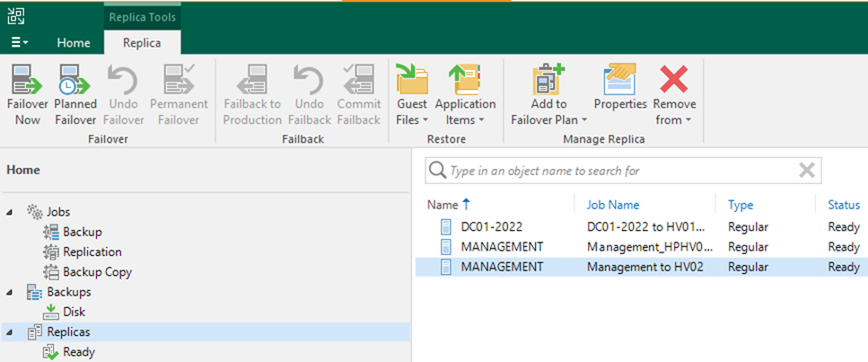The height and width of the screenshot is (362, 868).
Task: Open the hamburger main menu
Action: [x=20, y=43]
